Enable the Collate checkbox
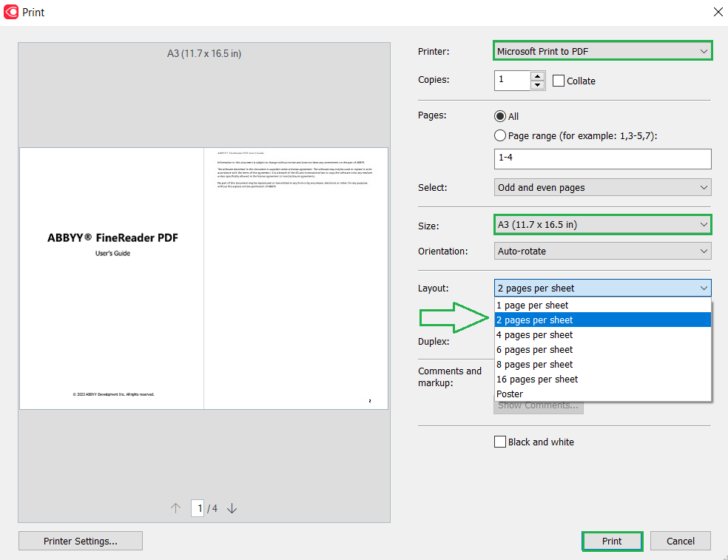Image resolution: width=728 pixels, height=560 pixels. pyautogui.click(x=559, y=81)
